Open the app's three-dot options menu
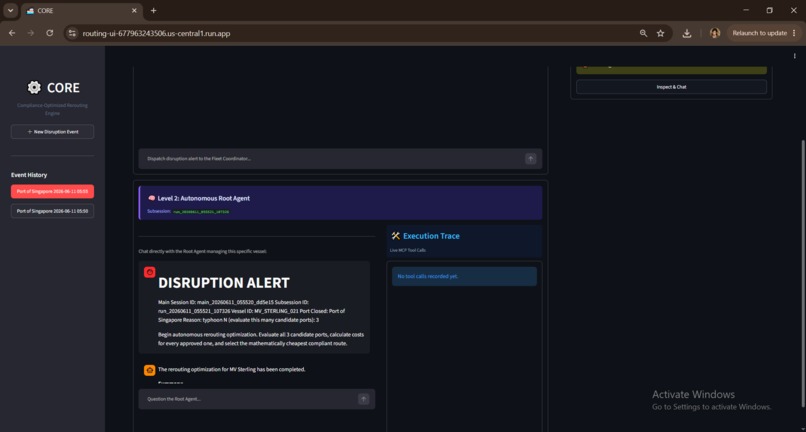 [795, 56]
